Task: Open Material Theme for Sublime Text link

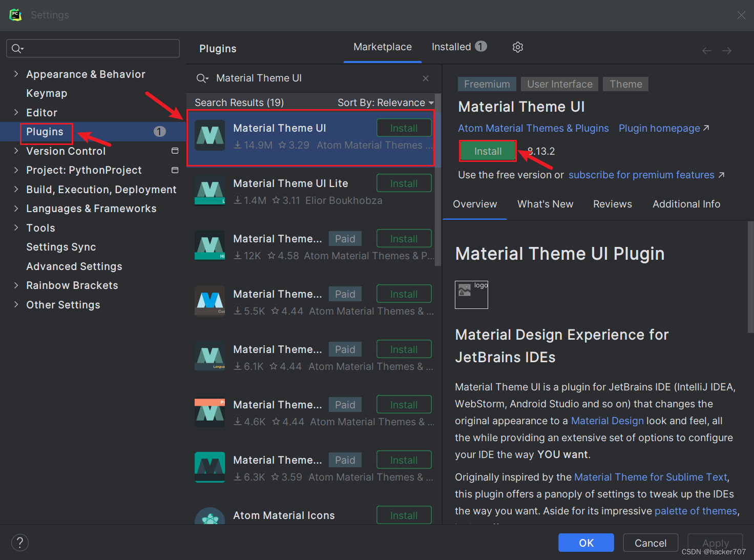Action: pyautogui.click(x=651, y=478)
